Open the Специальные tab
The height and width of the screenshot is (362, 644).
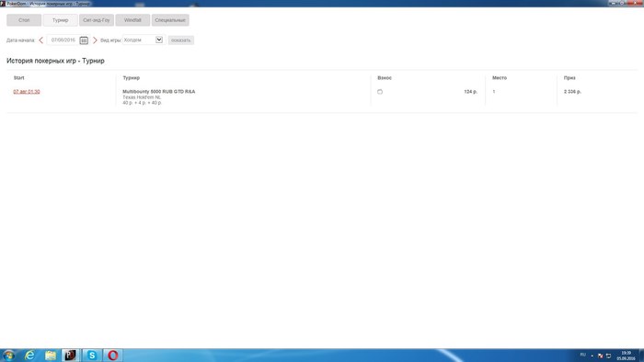[x=170, y=20]
